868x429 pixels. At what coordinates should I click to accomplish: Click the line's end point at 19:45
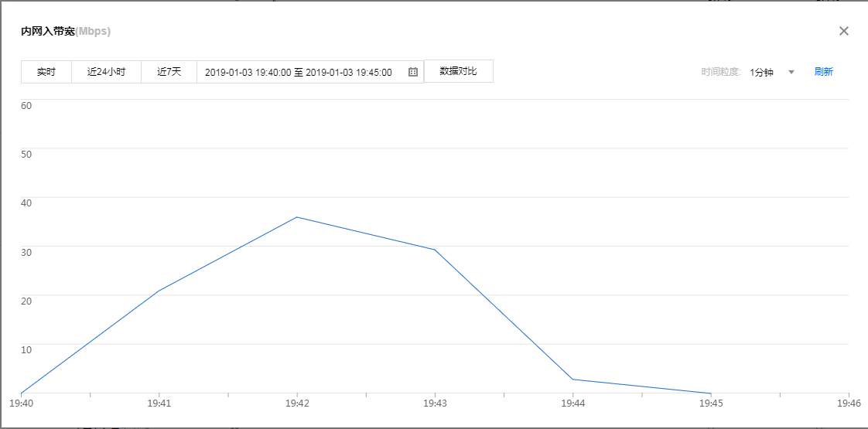[711, 393]
